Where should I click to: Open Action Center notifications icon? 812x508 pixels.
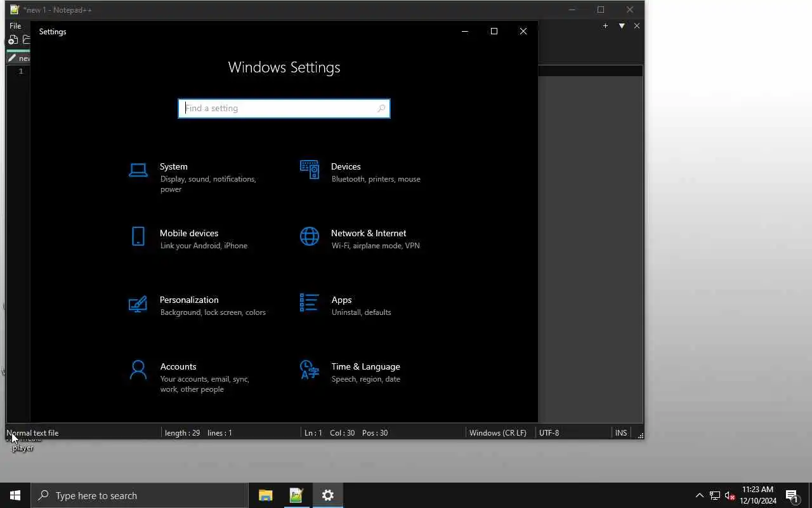pos(792,495)
